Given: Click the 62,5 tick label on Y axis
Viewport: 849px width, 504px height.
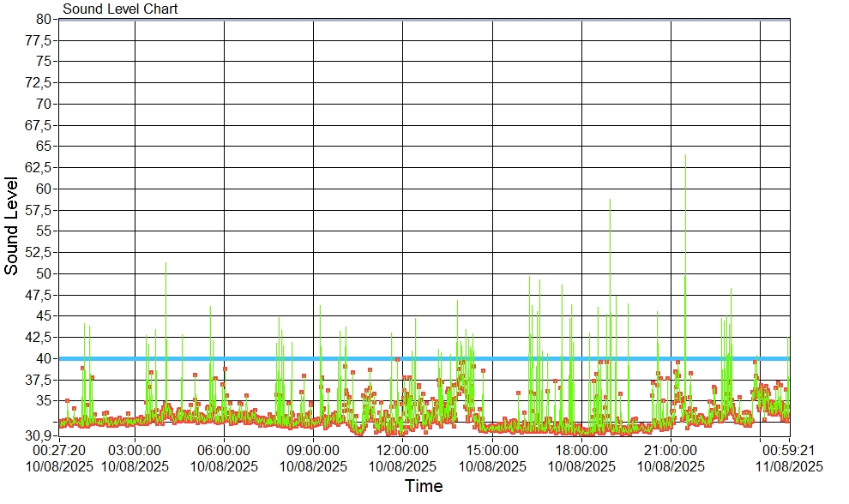Looking at the screenshot, I should [x=38, y=167].
